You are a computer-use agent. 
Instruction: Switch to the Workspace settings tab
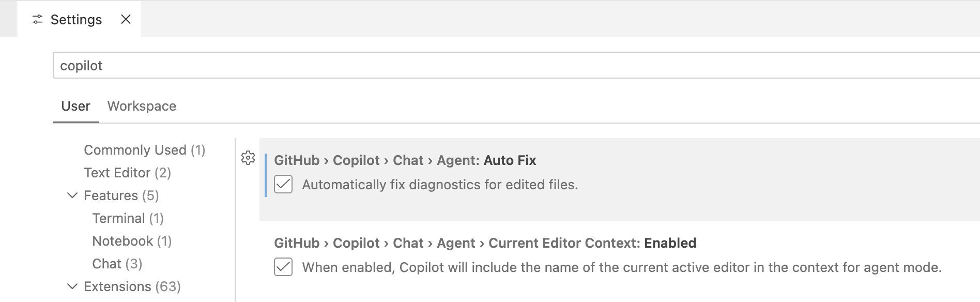pos(141,106)
